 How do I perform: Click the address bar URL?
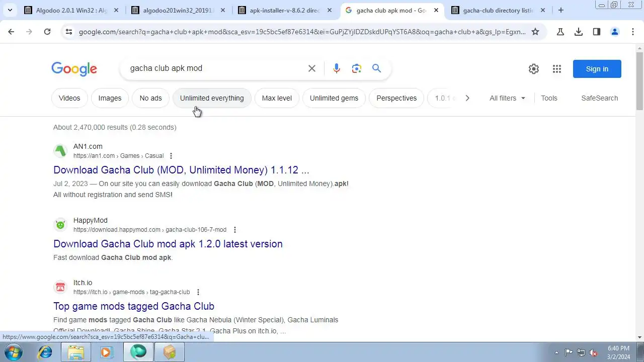[x=302, y=32]
